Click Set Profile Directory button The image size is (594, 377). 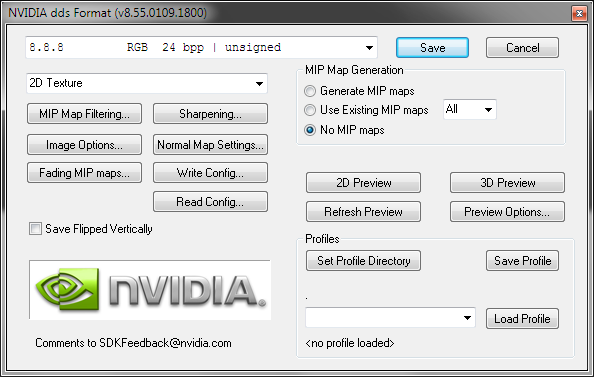coord(363,261)
